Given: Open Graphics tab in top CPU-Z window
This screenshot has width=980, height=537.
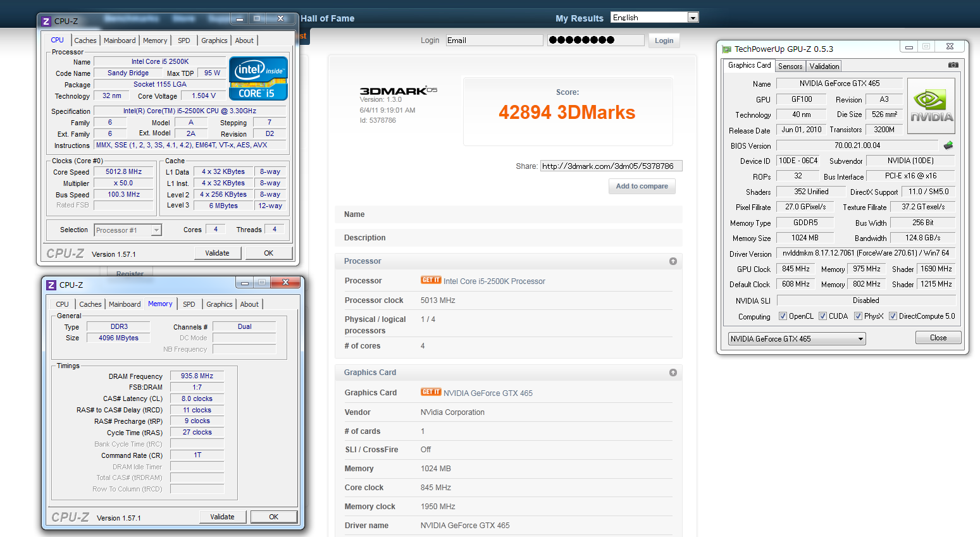Looking at the screenshot, I should click(x=214, y=40).
